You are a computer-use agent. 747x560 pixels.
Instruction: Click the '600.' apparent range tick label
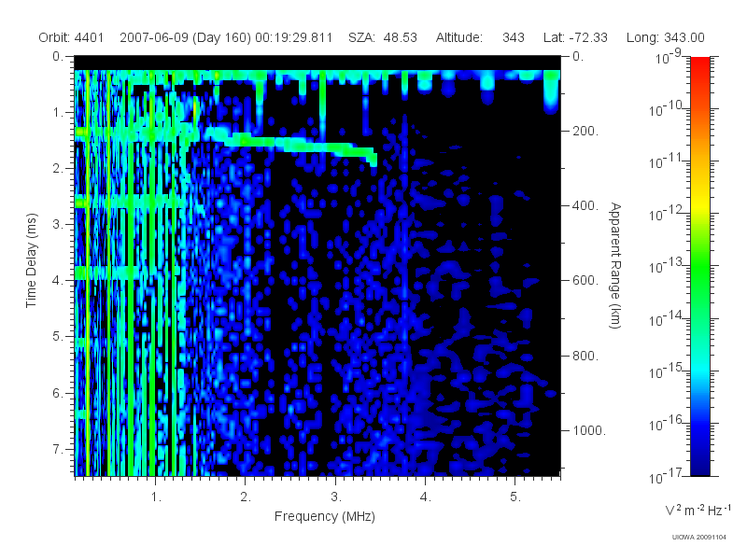(585, 281)
